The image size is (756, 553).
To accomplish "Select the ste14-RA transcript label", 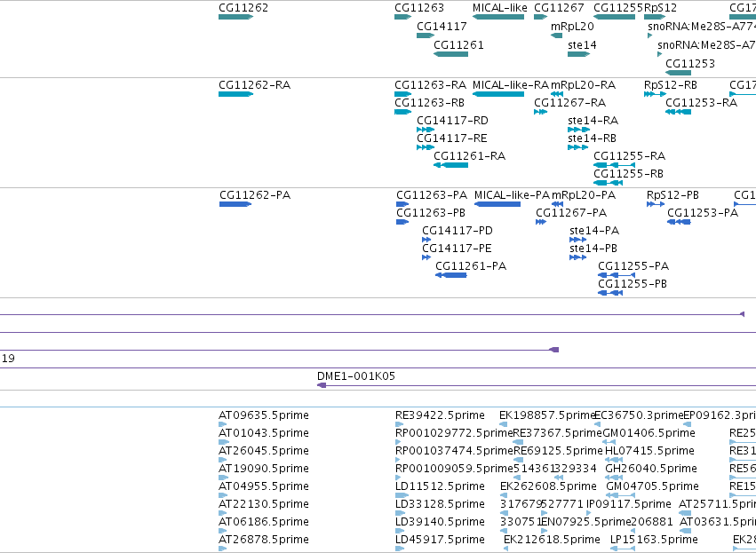I will 593,121.
